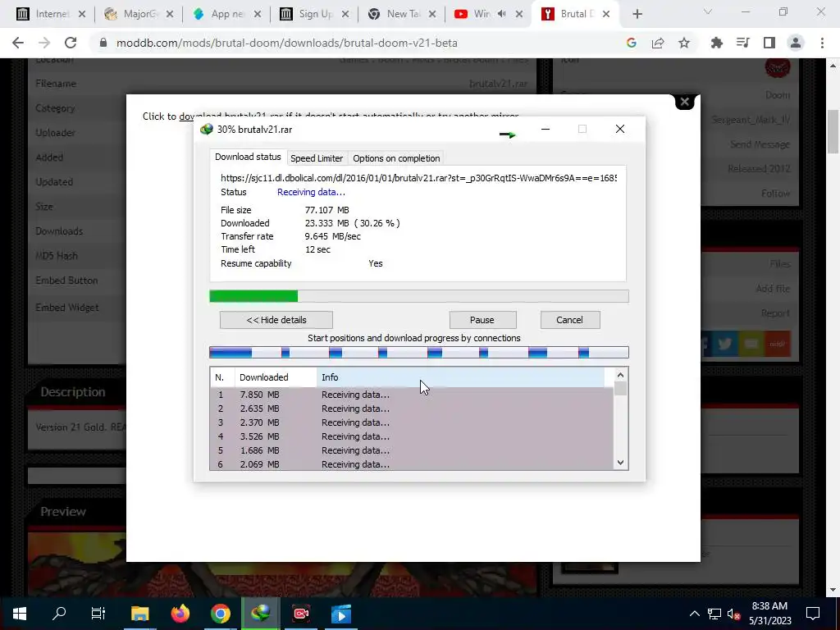Open Firefox from taskbar
This screenshot has width=840, height=630.
(180, 614)
